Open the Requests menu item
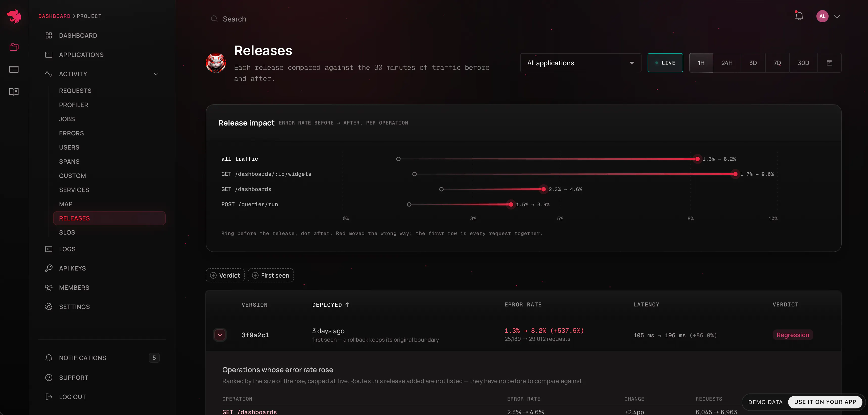This screenshot has height=415, width=868. [75, 91]
